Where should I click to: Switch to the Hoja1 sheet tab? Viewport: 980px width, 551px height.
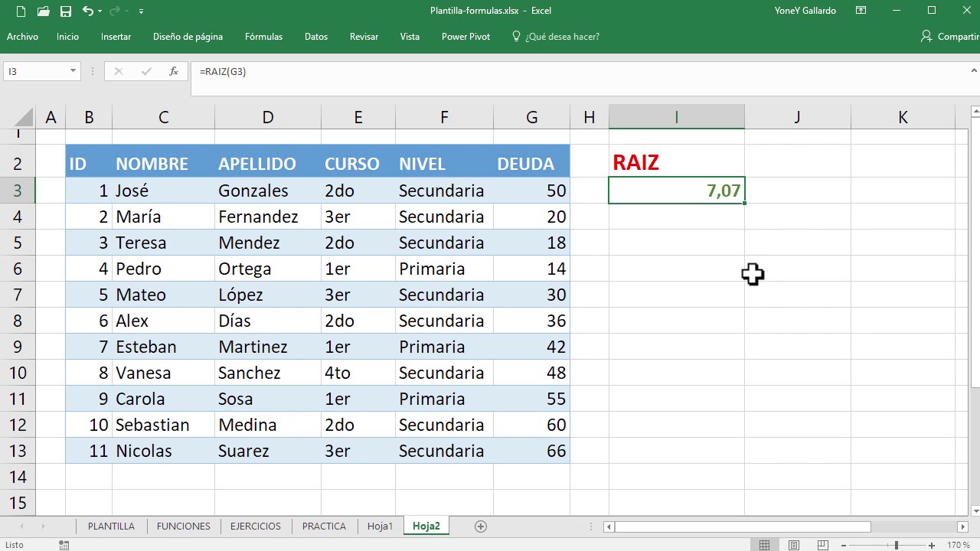coord(380,527)
